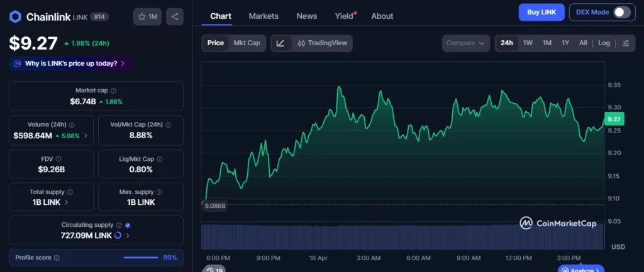Click the 9.27 current price label on chart
The height and width of the screenshot is (272, 644).
coord(614,119)
